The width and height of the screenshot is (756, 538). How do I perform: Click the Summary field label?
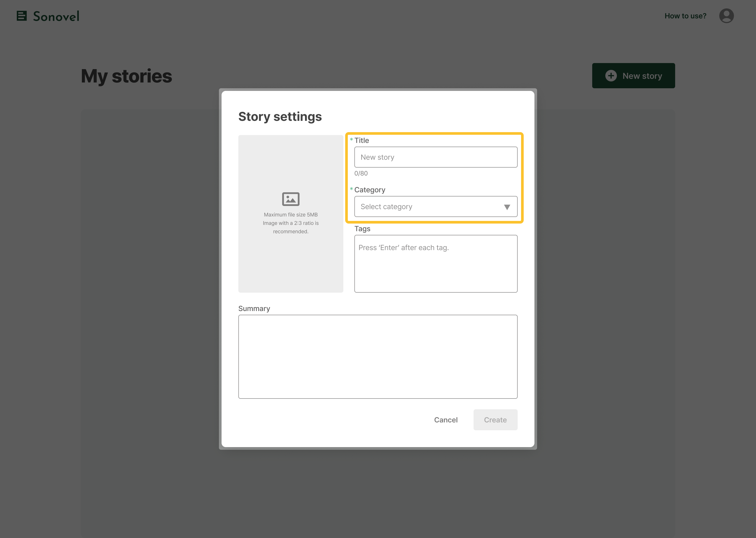[254, 309]
